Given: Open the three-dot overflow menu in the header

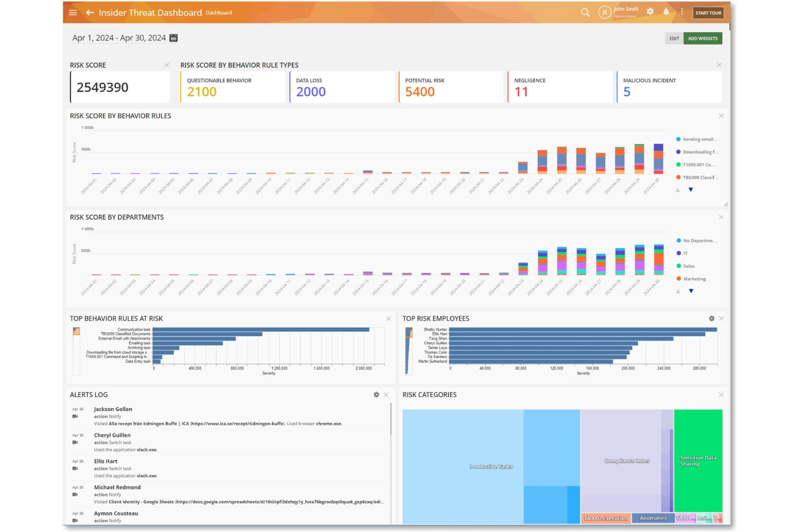Looking at the screenshot, I should coord(682,11).
